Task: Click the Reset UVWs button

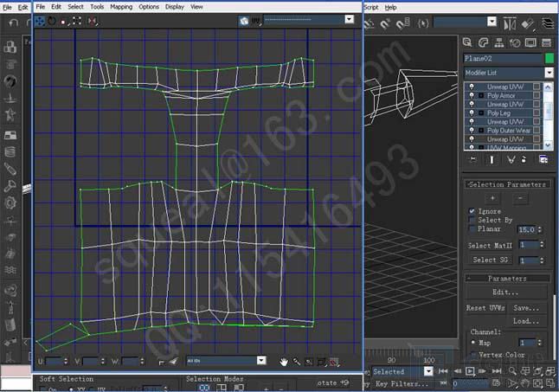Action: pyautogui.click(x=485, y=308)
